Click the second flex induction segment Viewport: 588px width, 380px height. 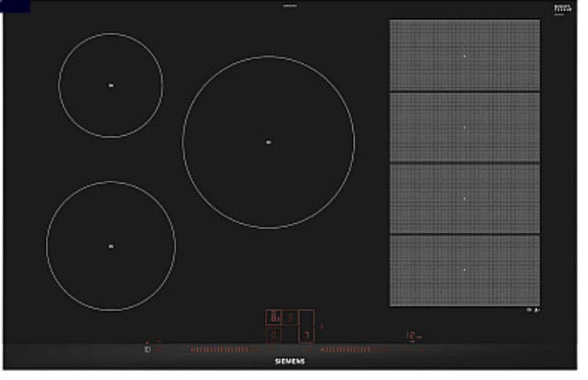tap(465, 128)
